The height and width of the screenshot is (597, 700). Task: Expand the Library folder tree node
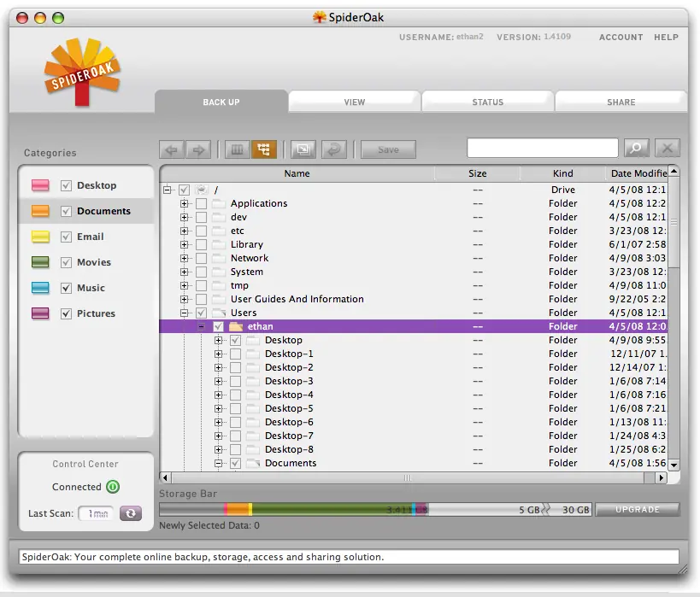tap(184, 244)
